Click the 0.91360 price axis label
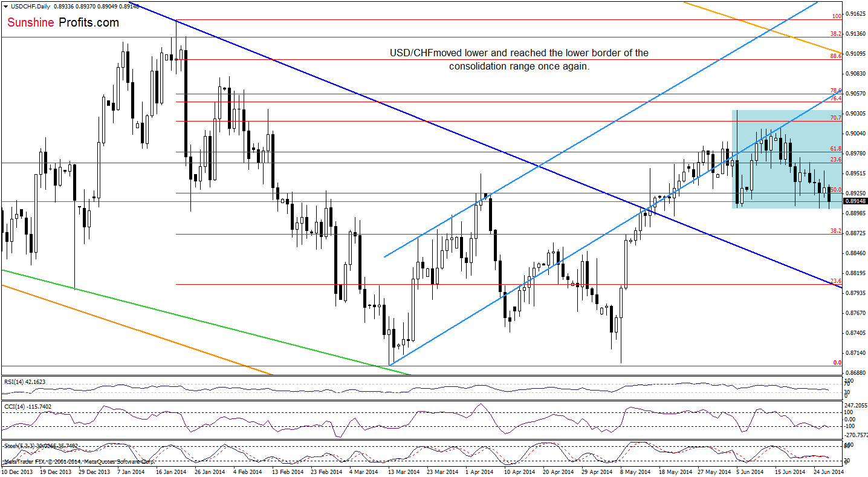Viewport: 868px width, 477px height. pos(855,34)
